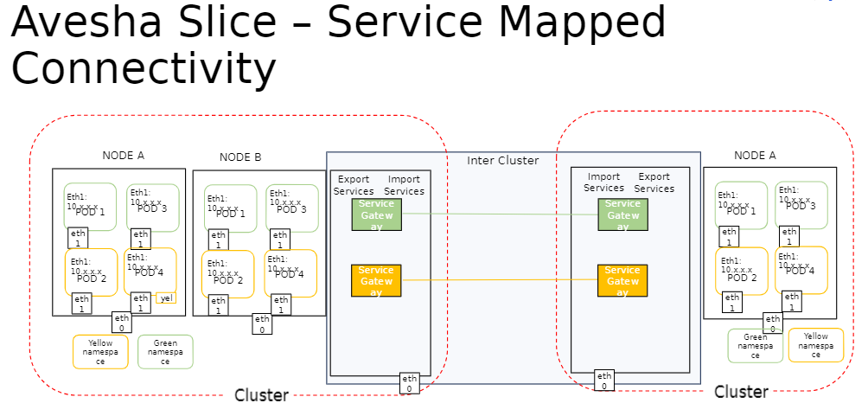Click the eth 0 box under NODE B
The image size is (868, 416).
coord(263,324)
